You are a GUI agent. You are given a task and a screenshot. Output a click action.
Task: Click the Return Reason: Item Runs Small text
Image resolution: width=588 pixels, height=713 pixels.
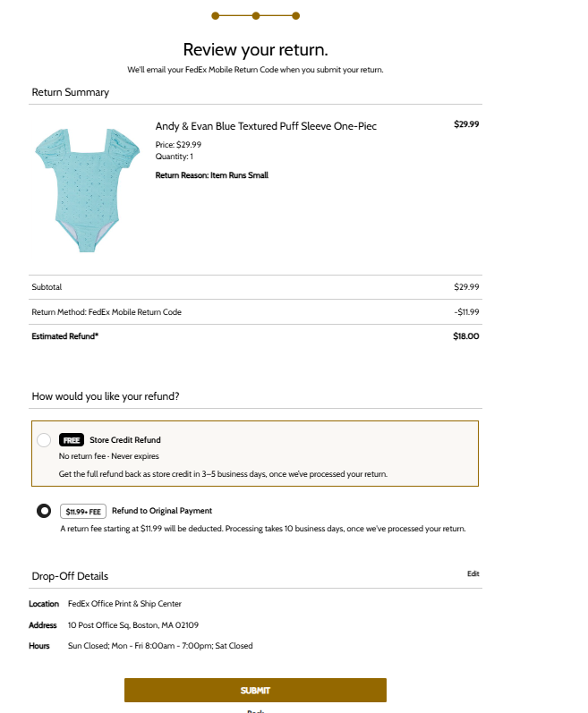pyautogui.click(x=212, y=175)
